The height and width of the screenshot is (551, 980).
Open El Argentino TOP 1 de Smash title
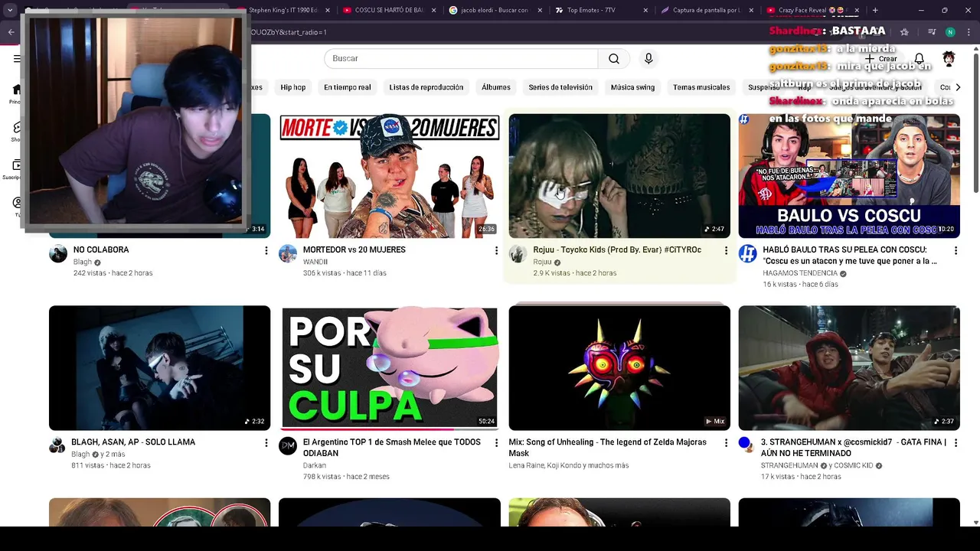pos(392,448)
